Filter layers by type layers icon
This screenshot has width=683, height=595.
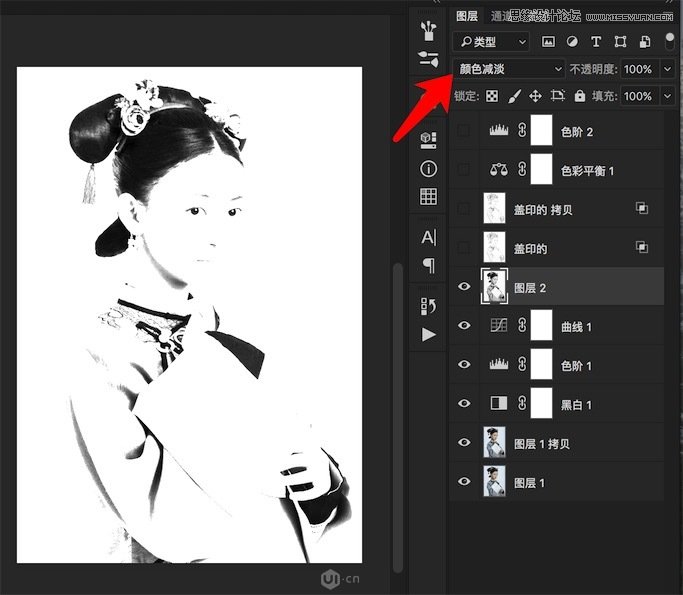(x=596, y=42)
